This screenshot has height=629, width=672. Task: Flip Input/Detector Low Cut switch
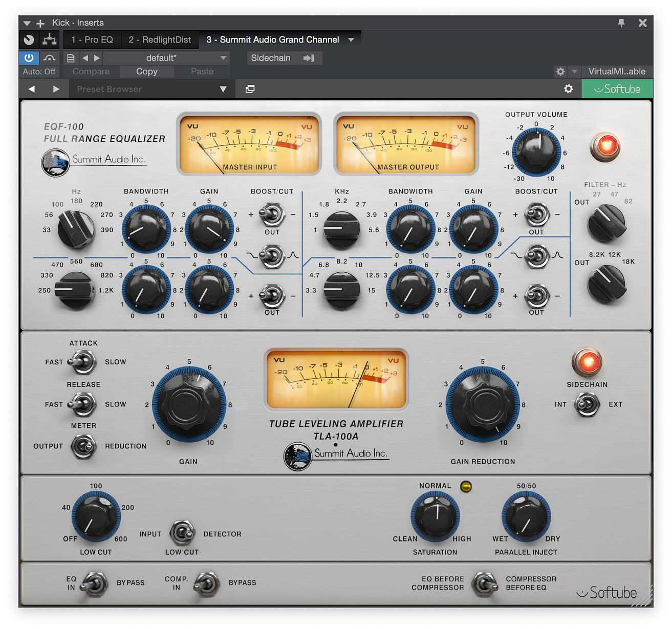point(182,533)
